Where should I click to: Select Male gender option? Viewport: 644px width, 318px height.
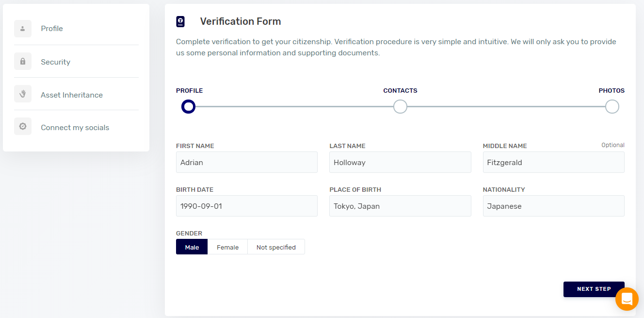point(192,247)
